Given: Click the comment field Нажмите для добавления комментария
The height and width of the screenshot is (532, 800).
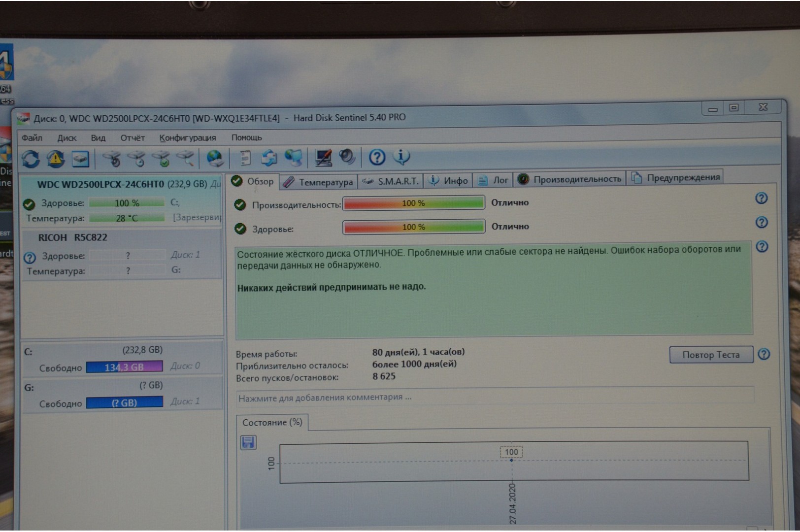Looking at the screenshot, I should pyautogui.click(x=495, y=397).
